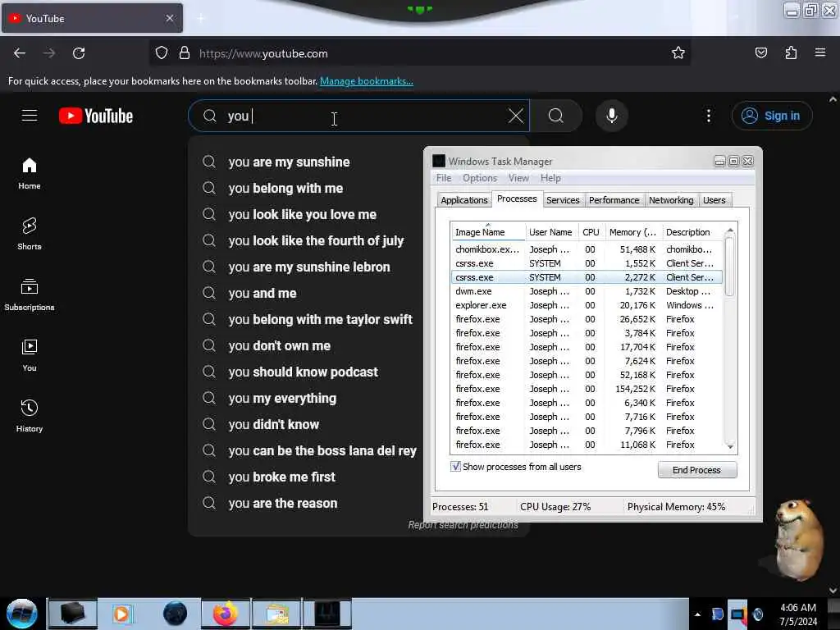Go back with the browser back arrow
Image resolution: width=840 pixels, height=630 pixels.
click(20, 53)
